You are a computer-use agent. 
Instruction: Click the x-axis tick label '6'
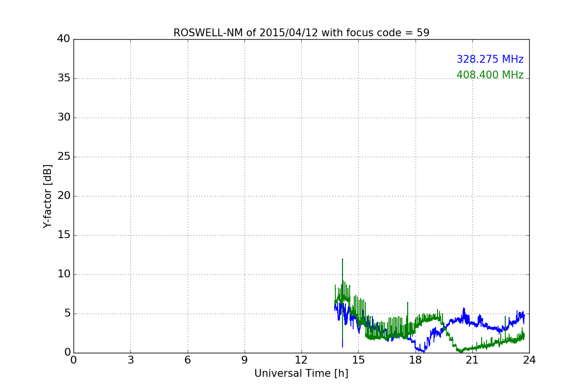point(188,360)
